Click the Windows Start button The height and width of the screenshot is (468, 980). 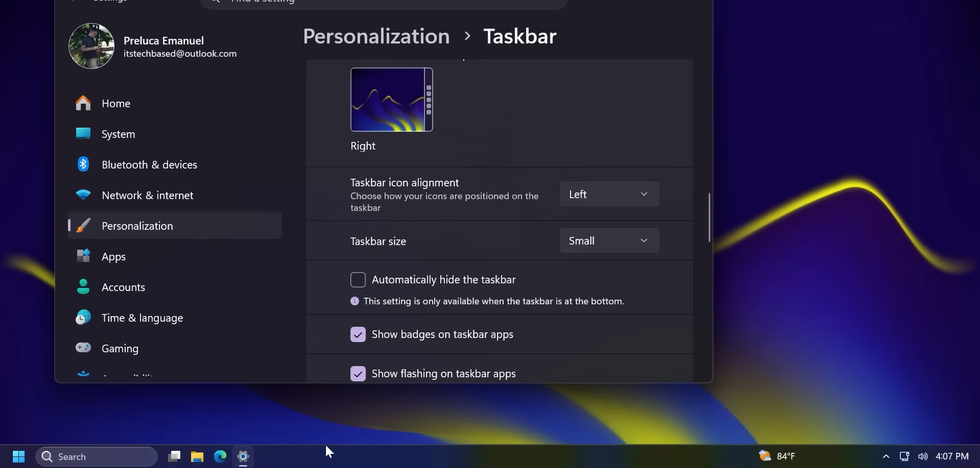pos(18,456)
